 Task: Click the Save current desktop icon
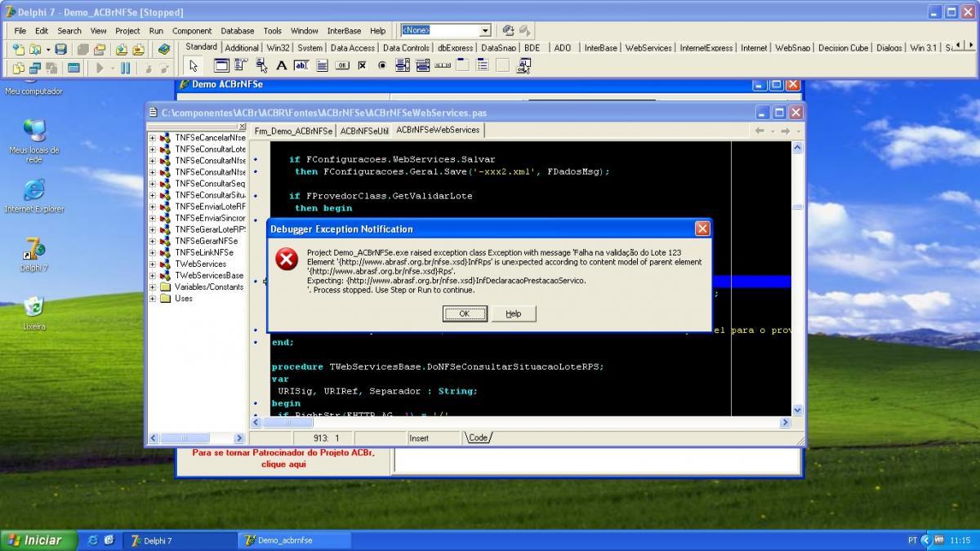[508, 30]
